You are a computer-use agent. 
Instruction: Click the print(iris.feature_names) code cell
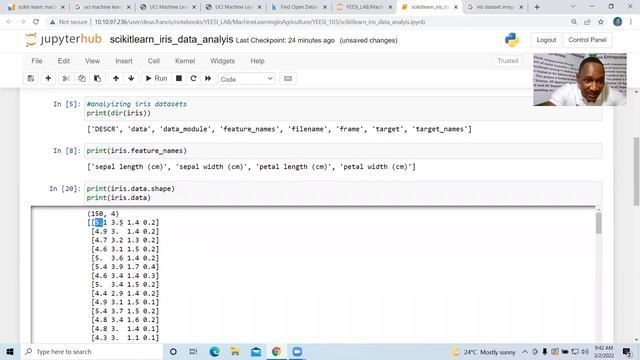(343, 151)
